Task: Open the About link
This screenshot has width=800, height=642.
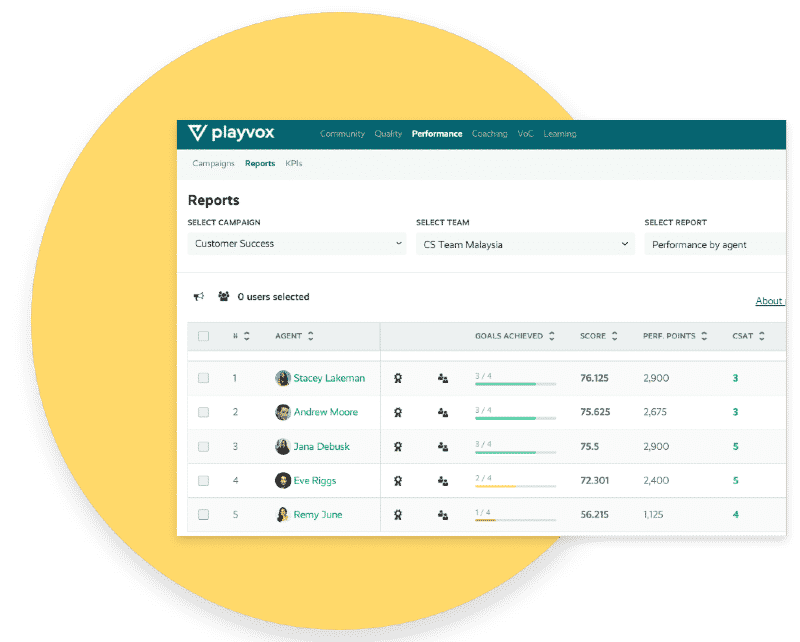Action: click(x=770, y=301)
